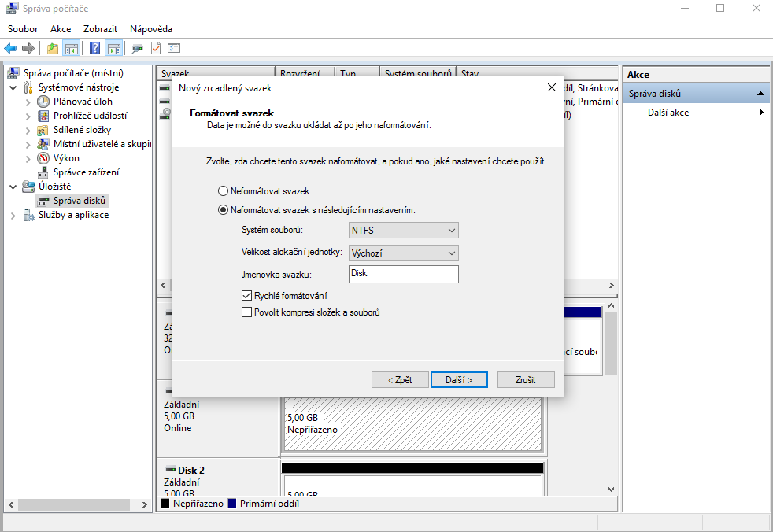The height and width of the screenshot is (532, 773).
Task: Select Prohlížeč událostí event viewer icon
Action: pos(43,116)
